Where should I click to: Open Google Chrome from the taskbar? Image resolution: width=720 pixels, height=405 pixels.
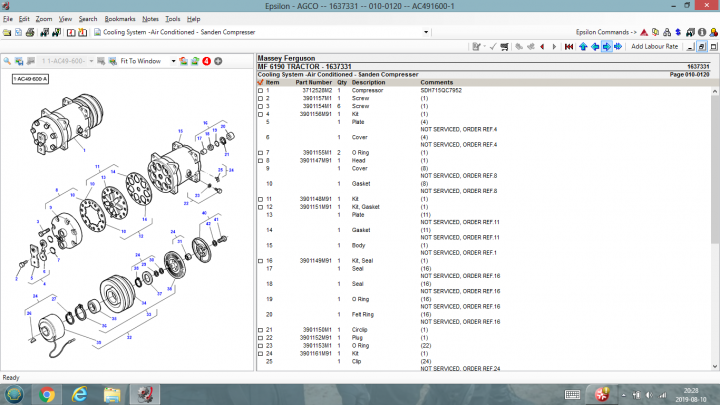[x=47, y=394]
